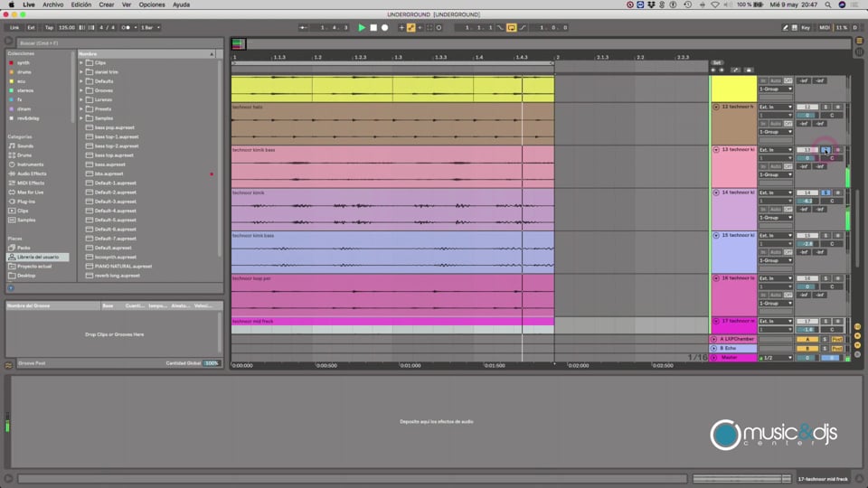Click the Arrangement Record button
This screenshot has height=488, width=868.
[x=385, y=27]
